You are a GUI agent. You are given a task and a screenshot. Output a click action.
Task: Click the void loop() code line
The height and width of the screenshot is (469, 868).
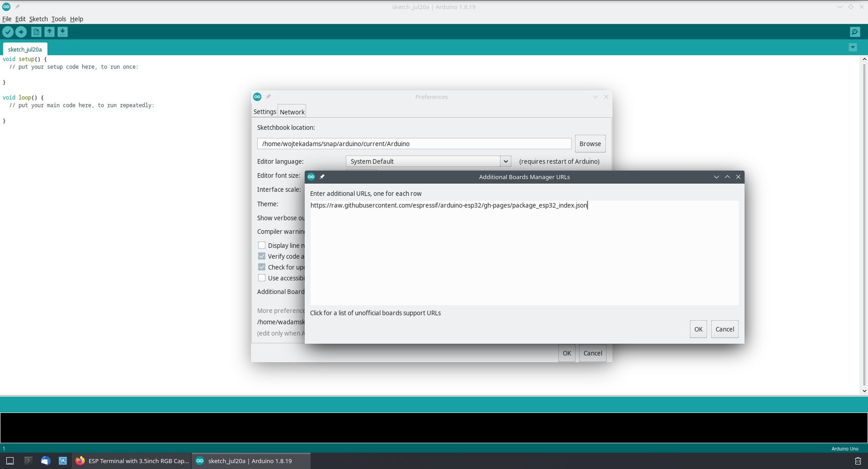click(x=23, y=97)
